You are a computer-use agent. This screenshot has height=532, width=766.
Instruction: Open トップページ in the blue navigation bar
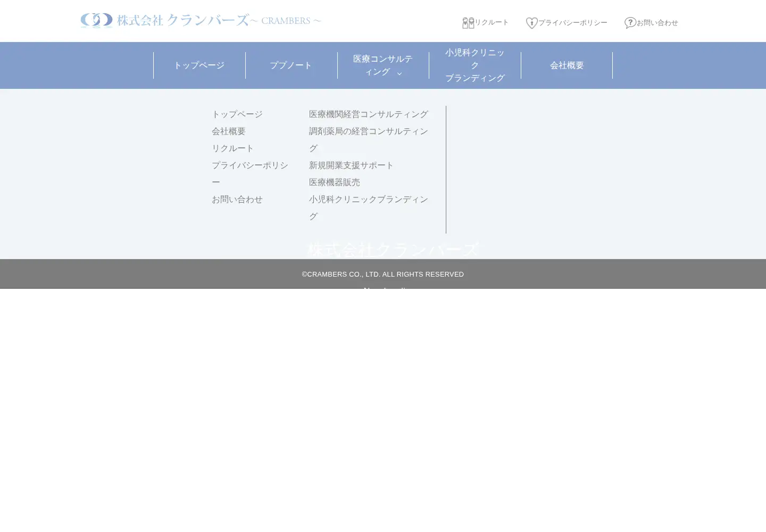pyautogui.click(x=199, y=65)
